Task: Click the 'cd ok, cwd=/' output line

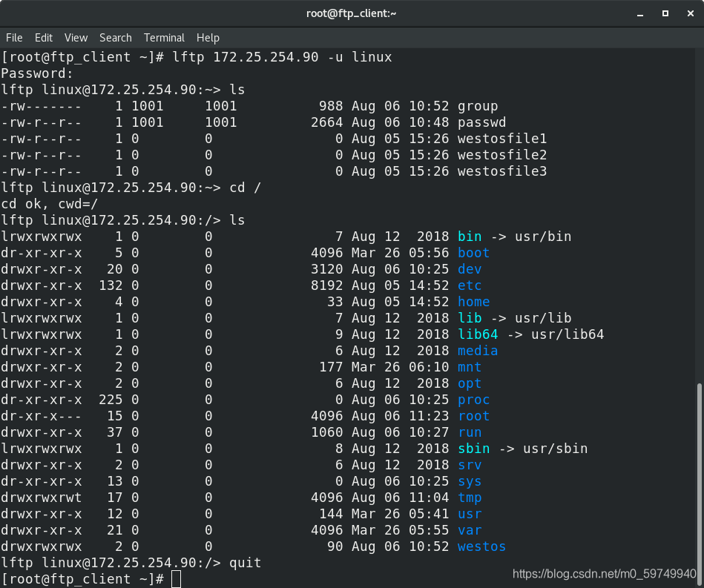Action: pos(50,204)
